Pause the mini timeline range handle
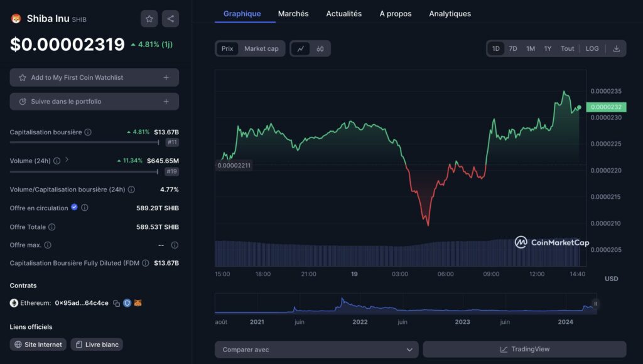The image size is (643, 364). [595, 304]
